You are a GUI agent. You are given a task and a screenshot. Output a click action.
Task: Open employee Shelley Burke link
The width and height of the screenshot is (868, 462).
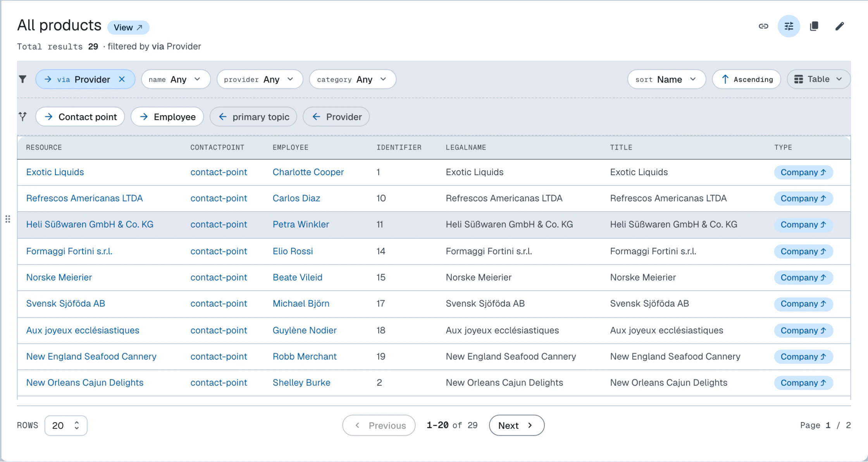(x=301, y=383)
